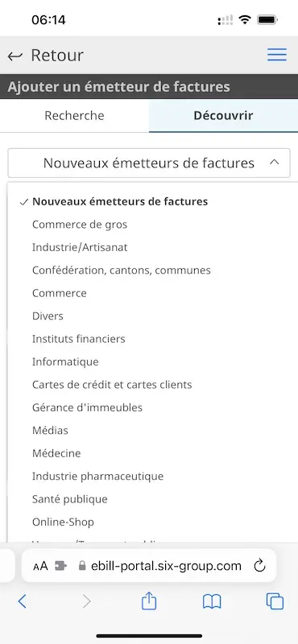Select checked Nouveaux émetteurs de factures item
The height and width of the screenshot is (644, 298).
[120, 202]
